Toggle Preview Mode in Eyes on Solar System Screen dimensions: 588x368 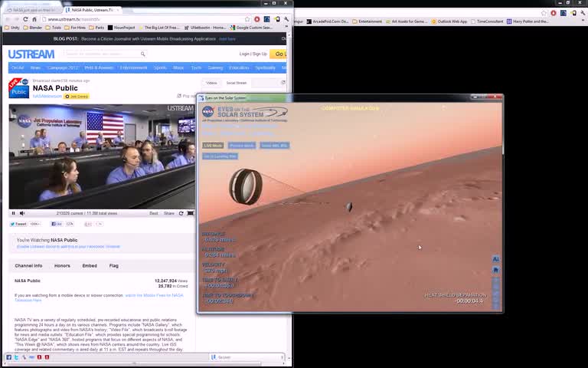(x=242, y=146)
